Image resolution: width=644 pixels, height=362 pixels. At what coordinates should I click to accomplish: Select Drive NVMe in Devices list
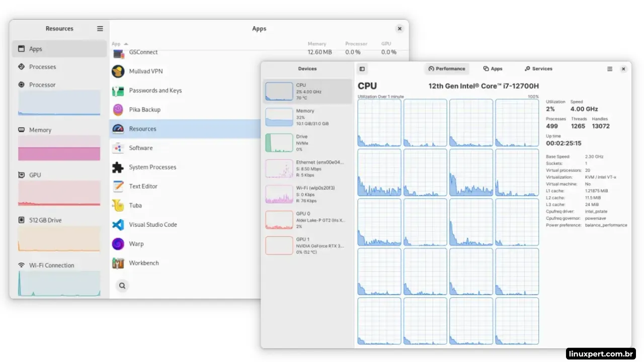(x=307, y=143)
